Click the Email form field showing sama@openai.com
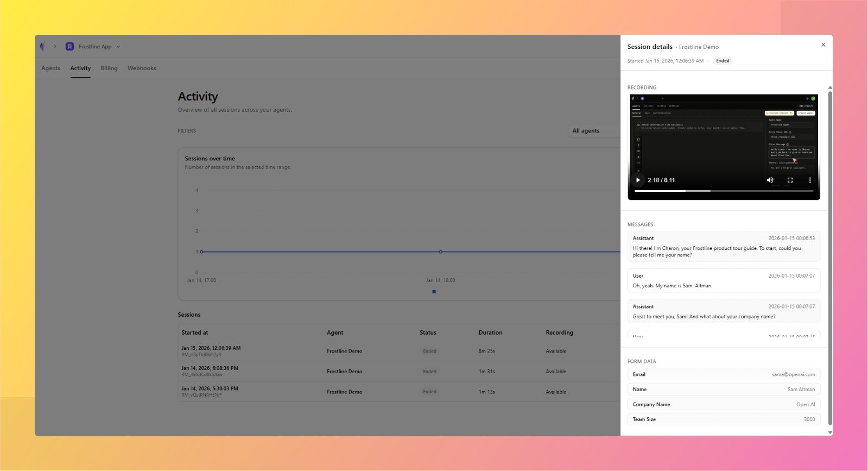 724,374
